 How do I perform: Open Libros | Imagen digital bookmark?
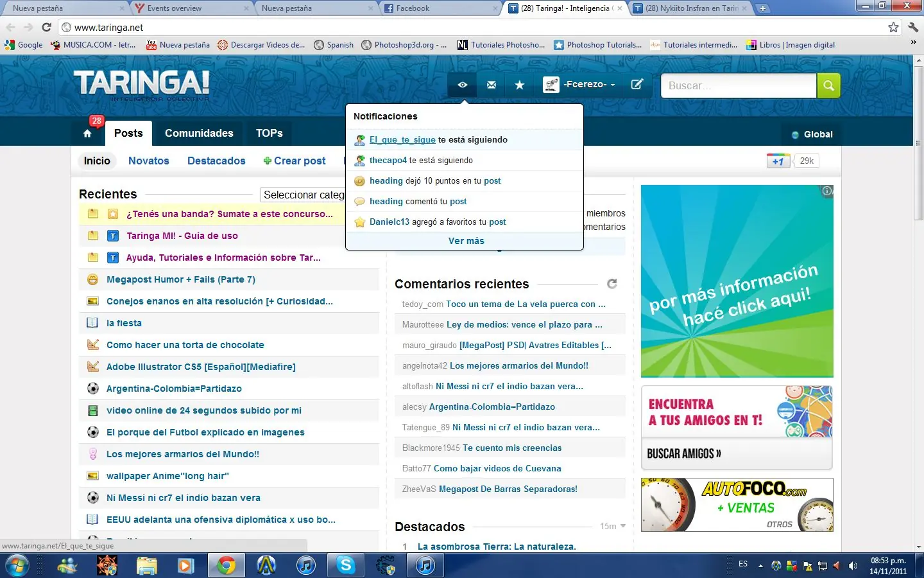[x=791, y=45]
